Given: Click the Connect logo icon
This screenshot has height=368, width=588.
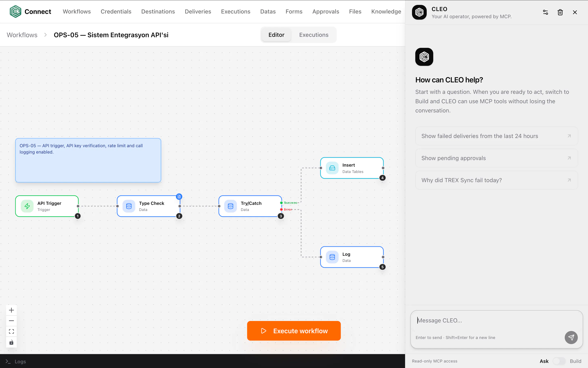Looking at the screenshot, I should tap(15, 11).
